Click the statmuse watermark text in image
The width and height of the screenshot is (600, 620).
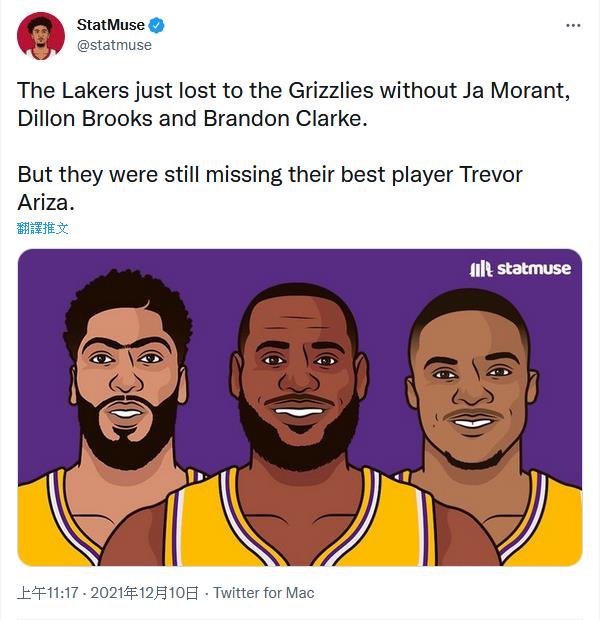tap(534, 268)
